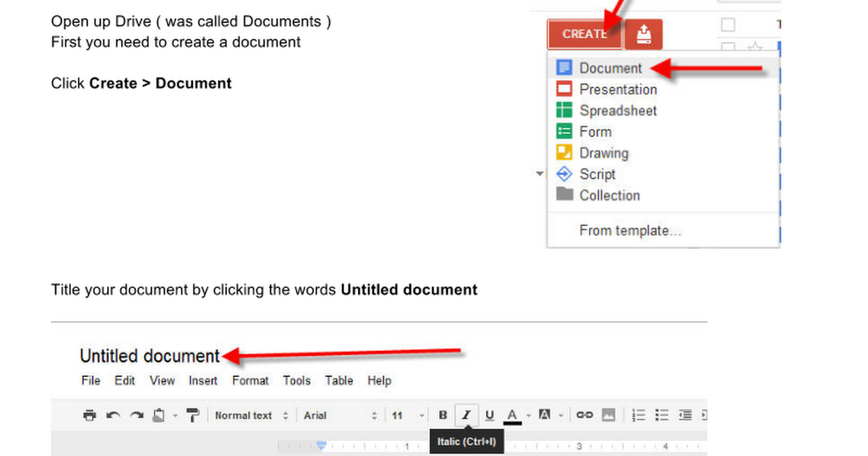Image resolution: width=868 pixels, height=456 pixels.
Task: Open the Insert menu
Action: coord(203,381)
